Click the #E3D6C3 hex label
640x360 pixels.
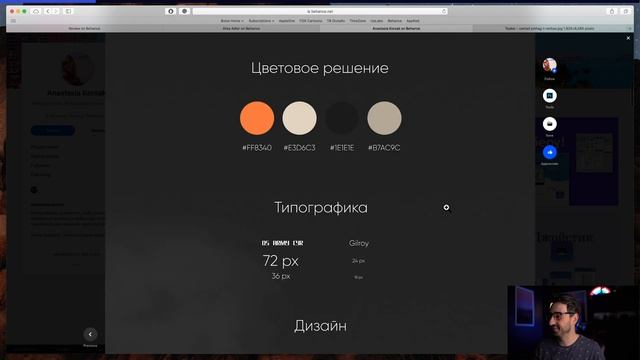[x=299, y=148]
